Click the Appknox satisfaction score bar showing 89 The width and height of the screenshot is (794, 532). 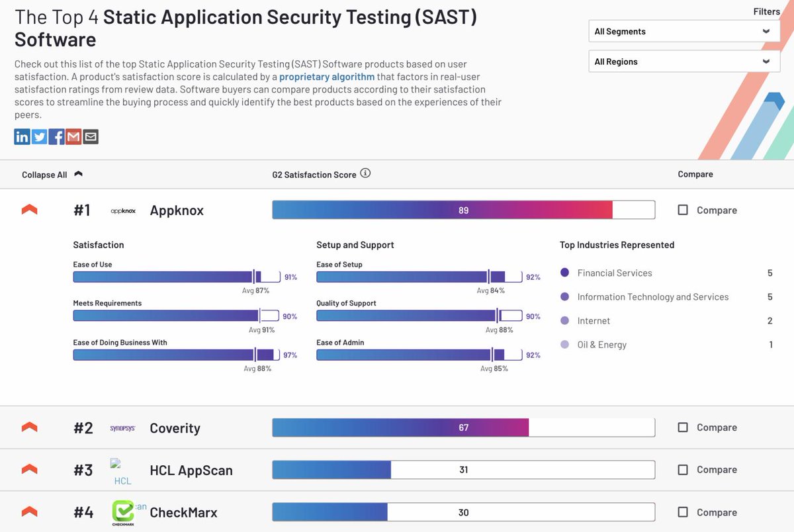point(463,210)
